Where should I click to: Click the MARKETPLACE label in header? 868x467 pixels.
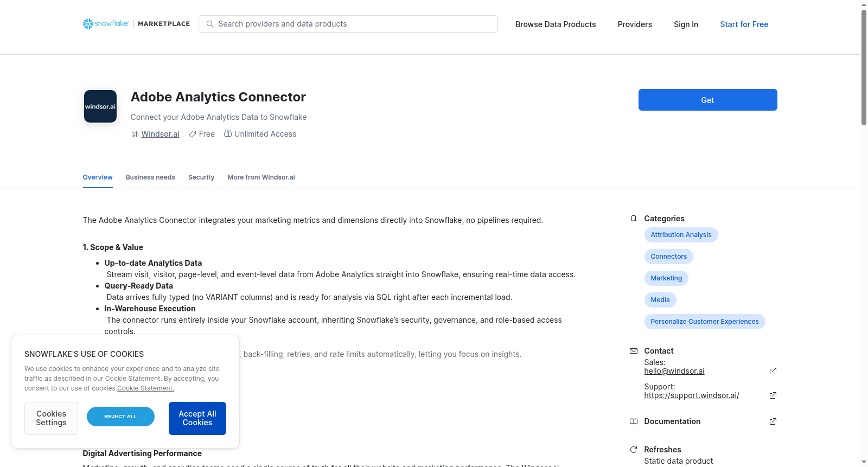[164, 24]
